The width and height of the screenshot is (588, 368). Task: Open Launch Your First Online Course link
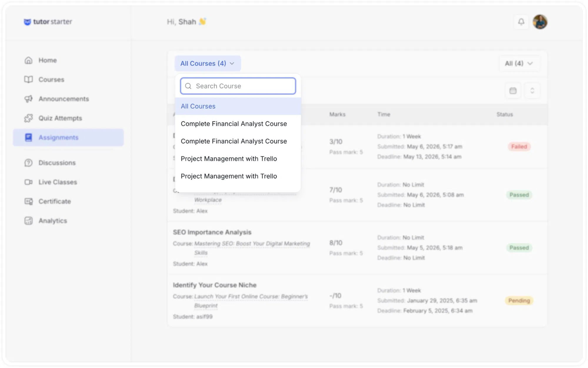pyautogui.click(x=251, y=301)
